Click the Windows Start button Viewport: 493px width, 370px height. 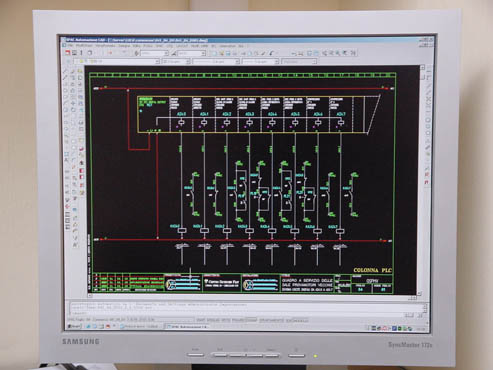(x=75, y=326)
